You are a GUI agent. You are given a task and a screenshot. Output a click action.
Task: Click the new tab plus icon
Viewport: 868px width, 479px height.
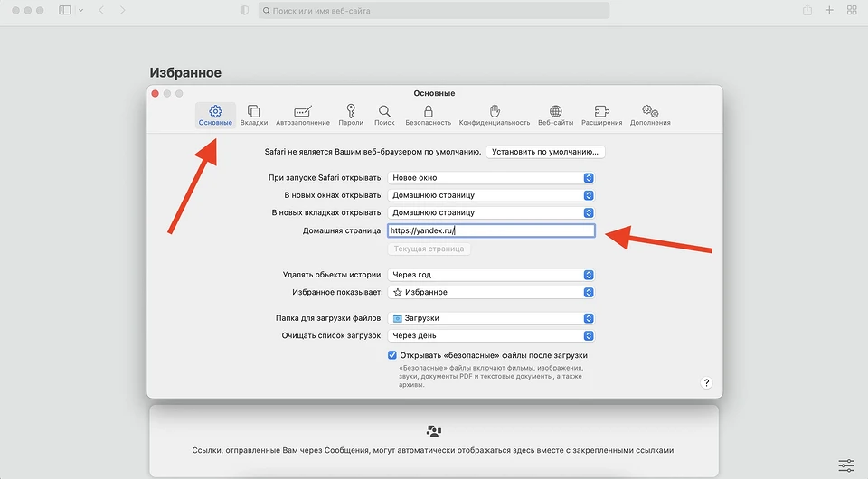pyautogui.click(x=829, y=10)
